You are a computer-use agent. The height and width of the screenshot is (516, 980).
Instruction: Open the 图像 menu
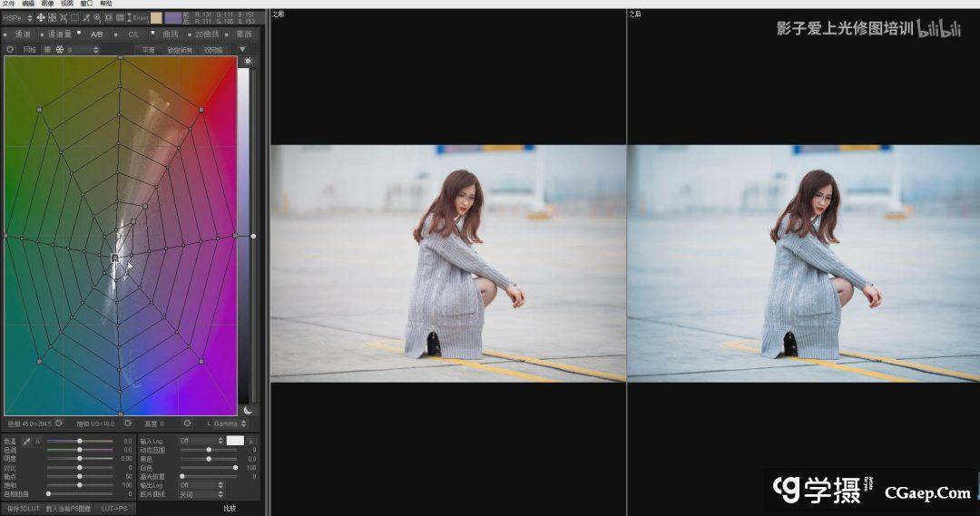[47, 4]
